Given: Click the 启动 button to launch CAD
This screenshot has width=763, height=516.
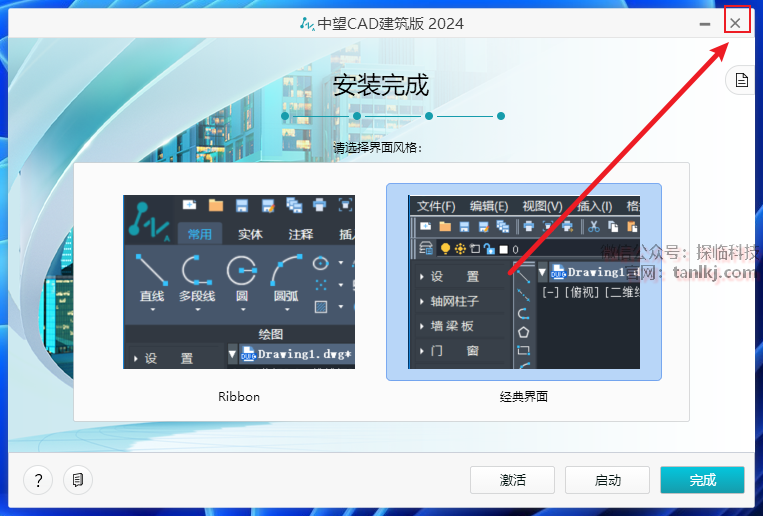Looking at the screenshot, I should [x=607, y=480].
